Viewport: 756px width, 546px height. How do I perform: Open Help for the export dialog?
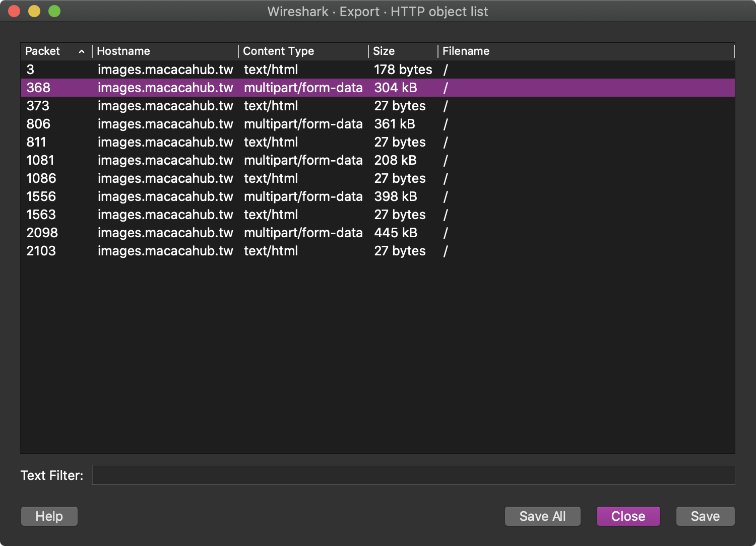coord(49,516)
